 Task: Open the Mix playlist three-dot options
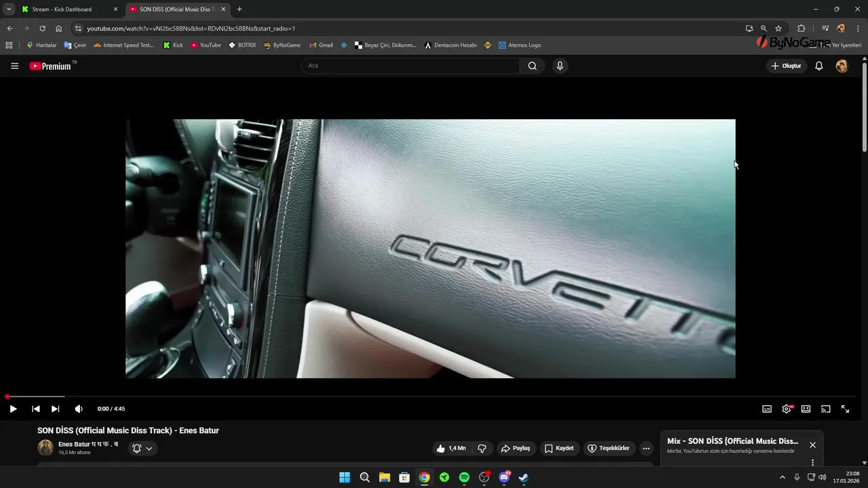tap(812, 462)
